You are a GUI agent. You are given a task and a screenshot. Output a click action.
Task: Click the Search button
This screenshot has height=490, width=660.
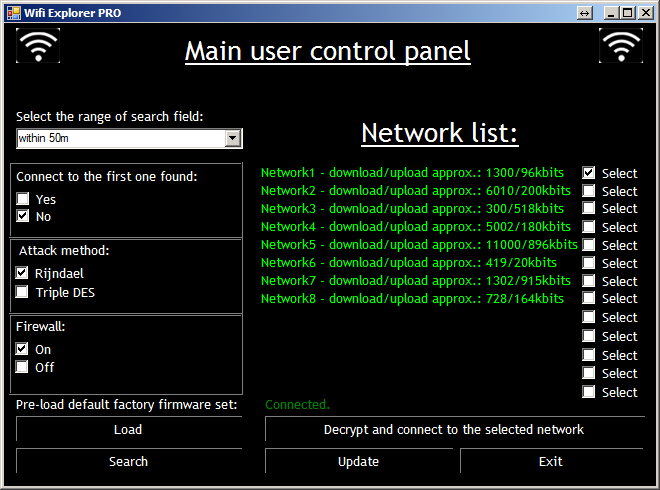129,461
